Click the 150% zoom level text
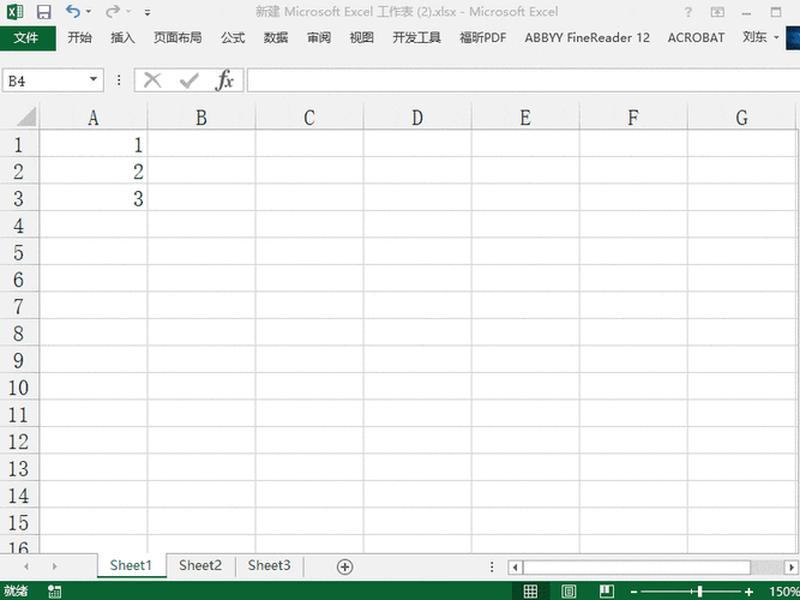Screen dimensions: 800x600 tap(784, 591)
